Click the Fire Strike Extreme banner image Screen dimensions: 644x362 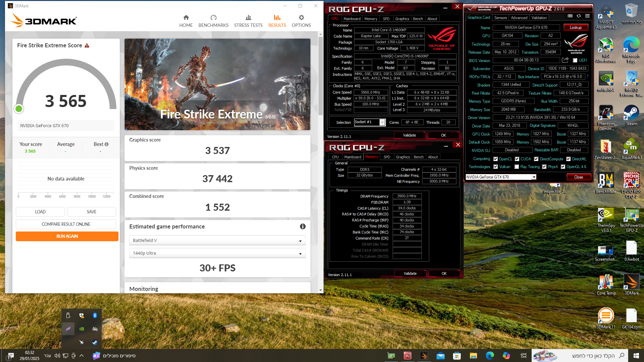tap(217, 84)
